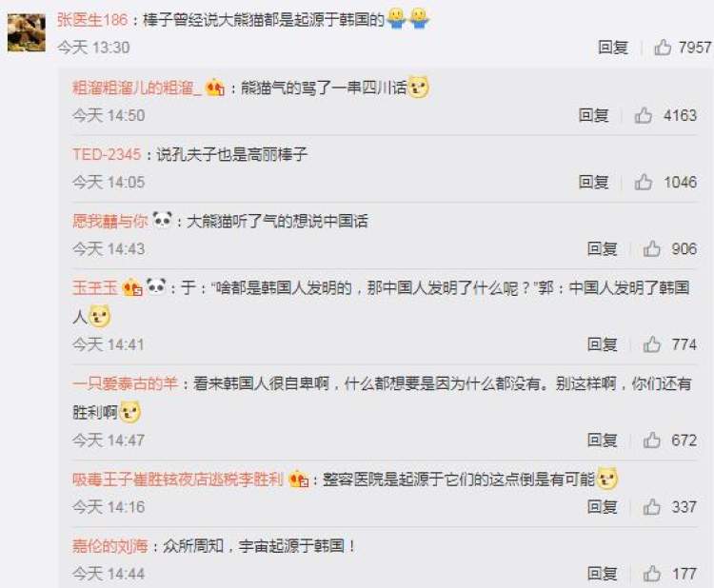The image size is (714, 588).
Task: Open 张医生186 avatar thumbnail
Action: point(27,32)
